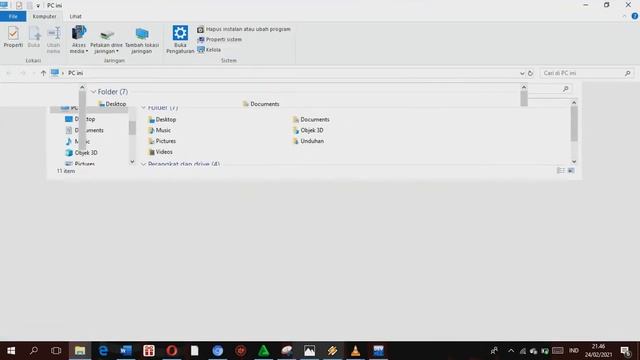This screenshot has width=640, height=360.
Task: Click Kelola in the Sistem group
Action: (x=209, y=50)
